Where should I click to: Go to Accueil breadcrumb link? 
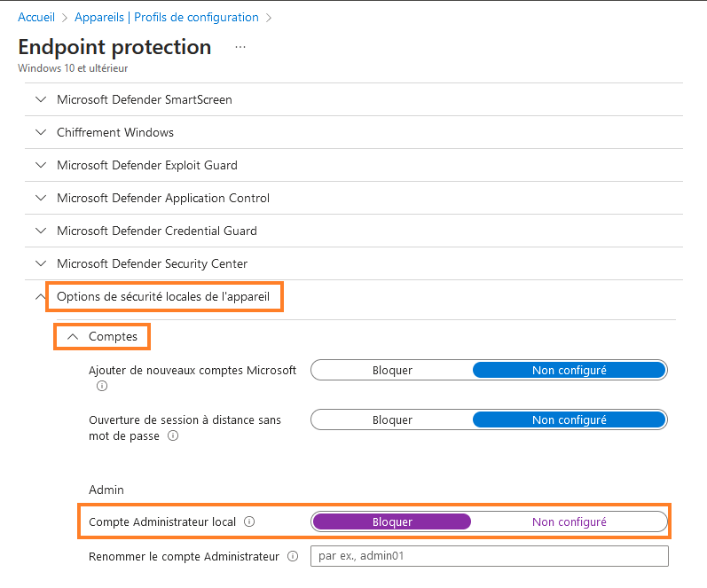[36, 17]
